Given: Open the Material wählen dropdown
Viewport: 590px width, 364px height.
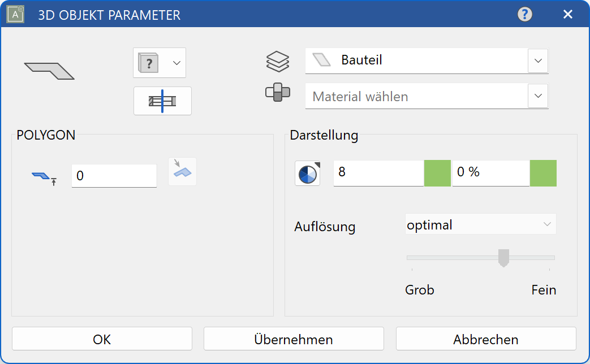Looking at the screenshot, I should click(538, 96).
